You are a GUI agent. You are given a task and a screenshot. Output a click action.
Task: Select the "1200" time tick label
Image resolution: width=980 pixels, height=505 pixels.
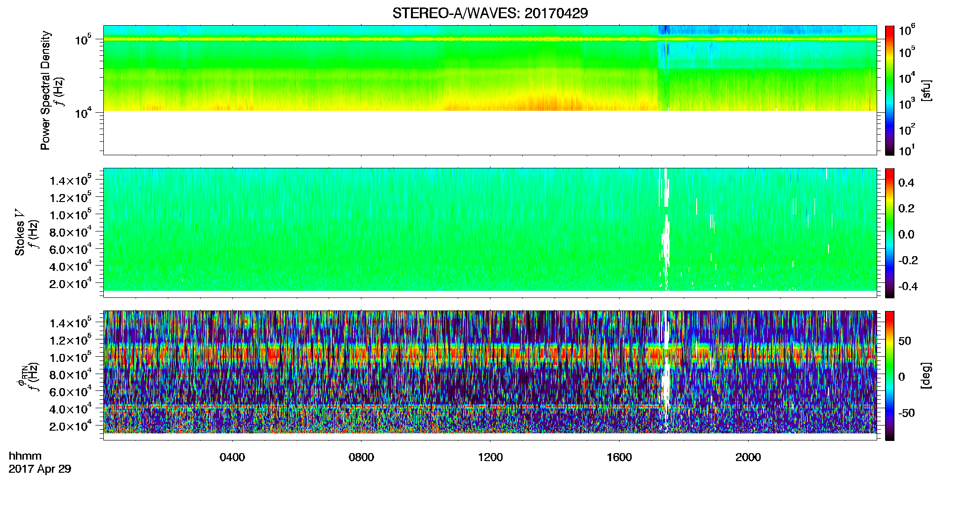point(490,457)
